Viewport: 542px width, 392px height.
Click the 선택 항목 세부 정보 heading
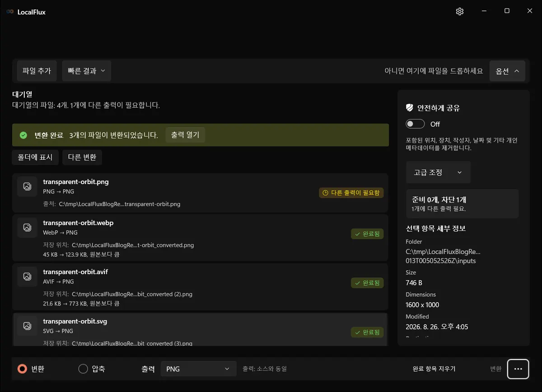point(436,228)
